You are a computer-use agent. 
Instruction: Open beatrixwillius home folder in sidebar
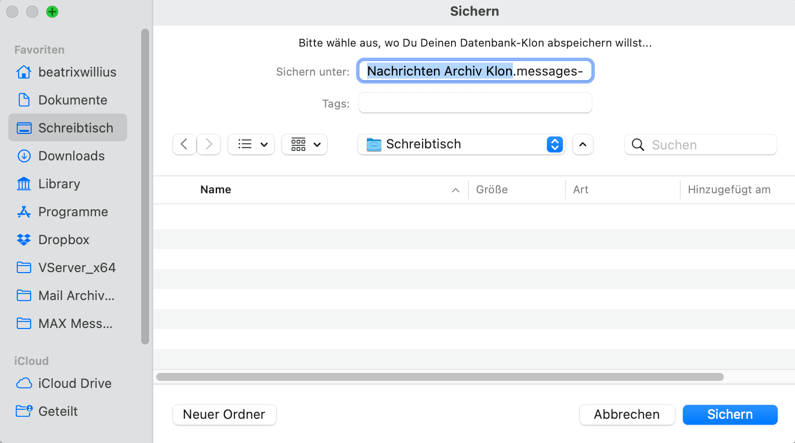tap(67, 72)
